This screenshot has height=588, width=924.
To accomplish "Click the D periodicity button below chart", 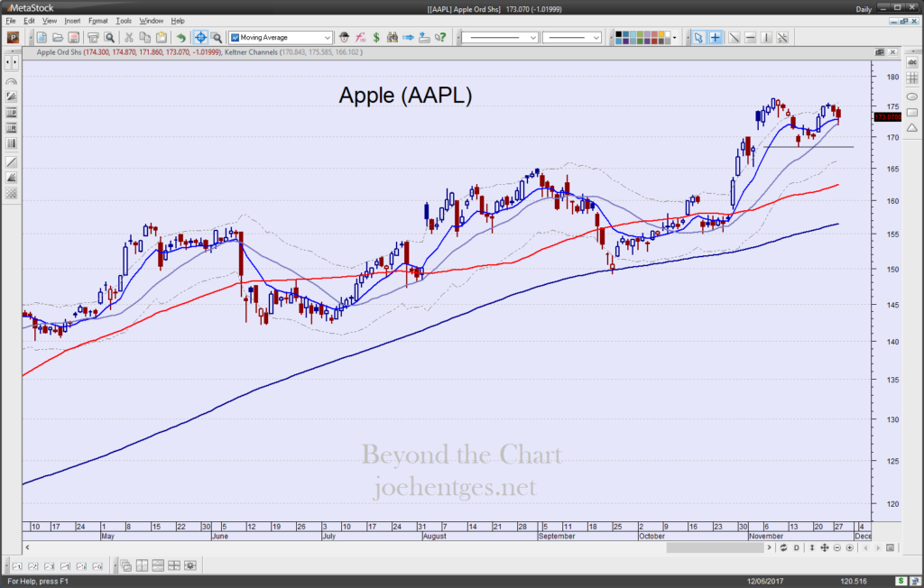I will tap(796, 548).
